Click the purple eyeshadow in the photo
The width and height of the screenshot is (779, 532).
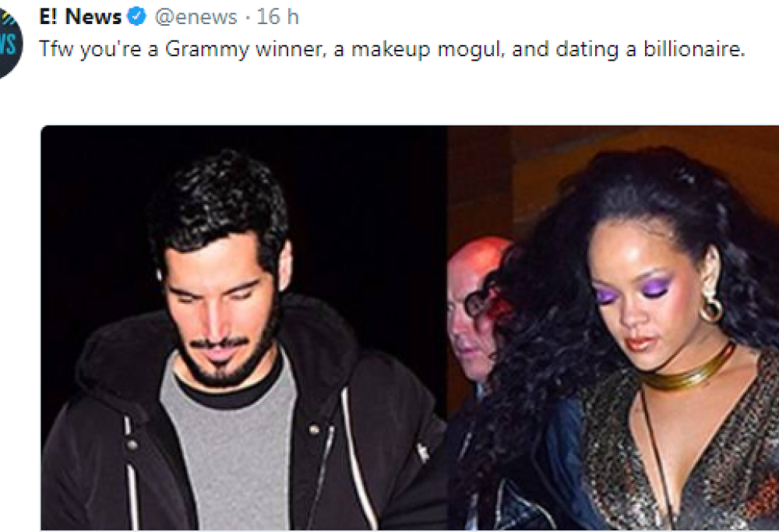click(653, 290)
